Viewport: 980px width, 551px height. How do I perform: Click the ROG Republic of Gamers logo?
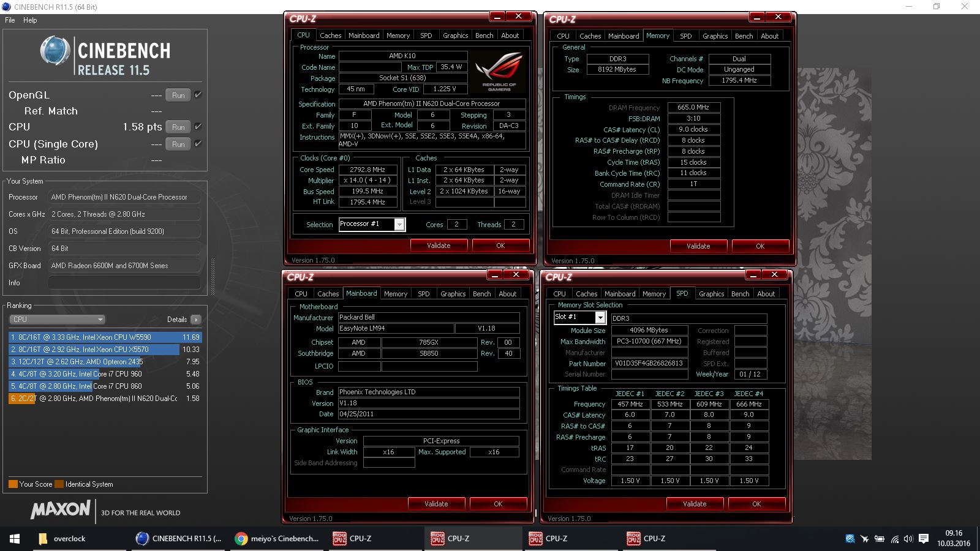pyautogui.click(x=499, y=71)
